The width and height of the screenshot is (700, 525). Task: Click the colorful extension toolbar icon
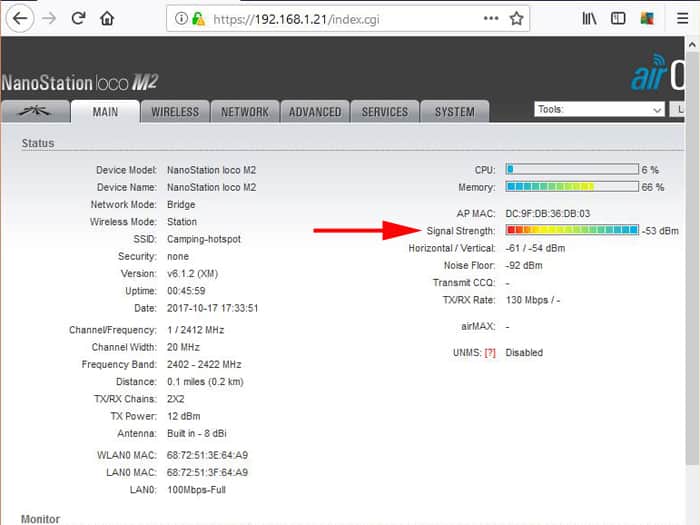coord(647,18)
